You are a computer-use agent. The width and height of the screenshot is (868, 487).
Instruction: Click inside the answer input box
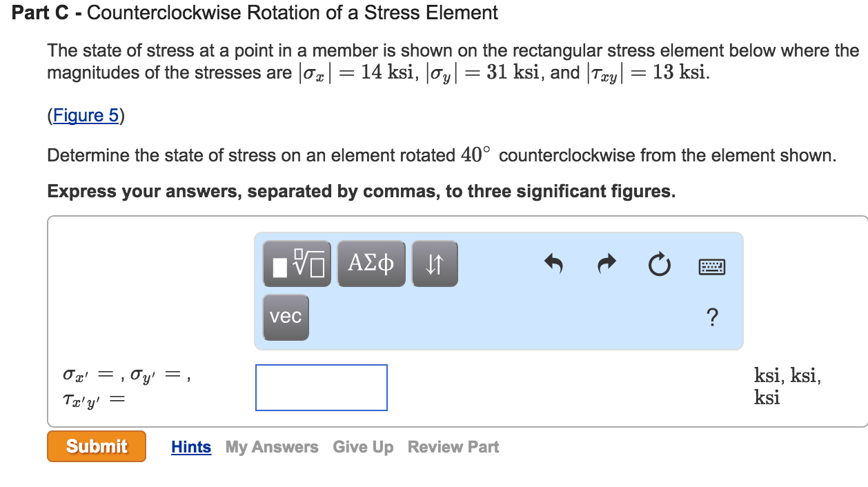coord(321,387)
